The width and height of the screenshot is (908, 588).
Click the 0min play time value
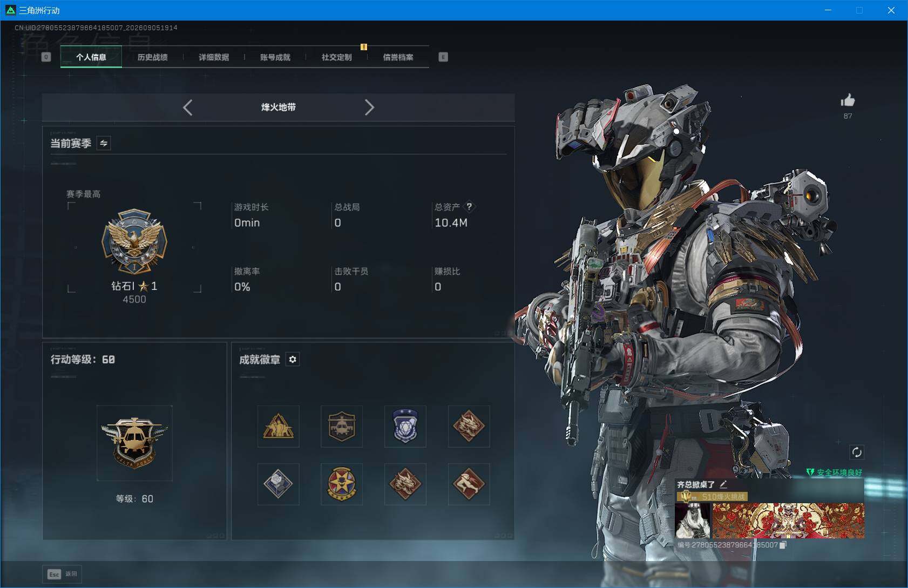247,222
